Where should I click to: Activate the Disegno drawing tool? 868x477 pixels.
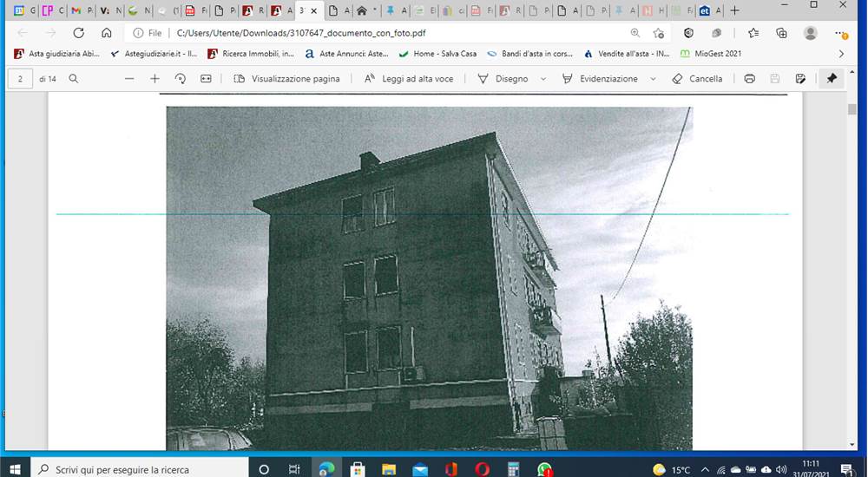point(503,79)
